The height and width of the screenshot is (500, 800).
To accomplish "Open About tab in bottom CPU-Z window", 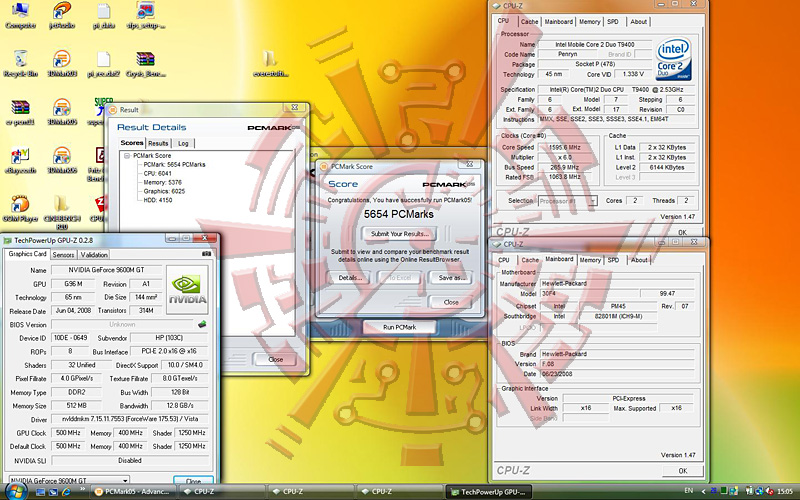I will [x=639, y=260].
